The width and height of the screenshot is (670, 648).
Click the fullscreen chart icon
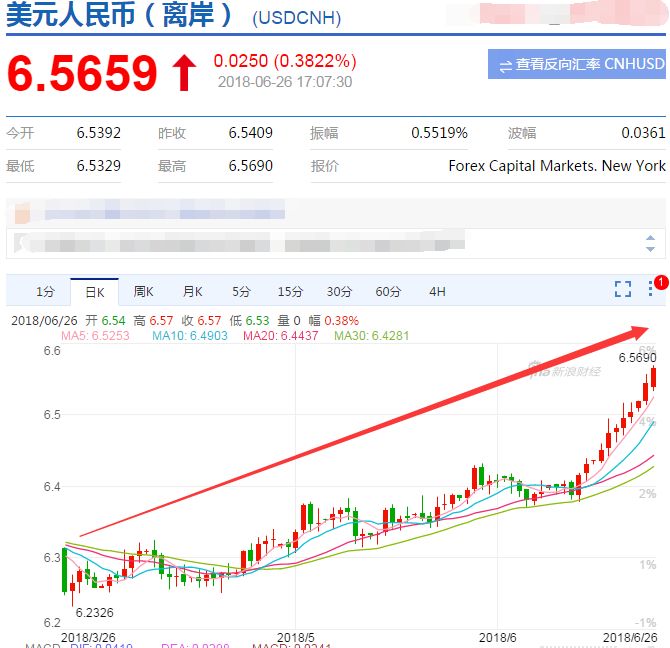[x=623, y=289]
